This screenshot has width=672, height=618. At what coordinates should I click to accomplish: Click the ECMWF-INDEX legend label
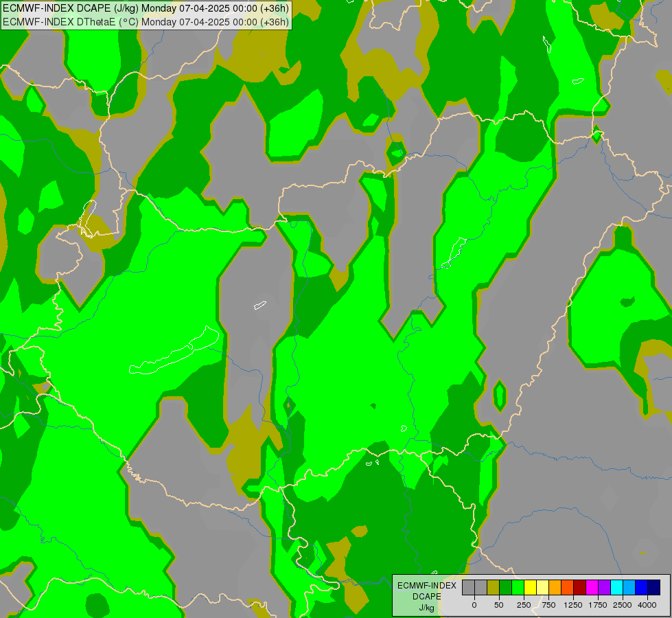(427, 586)
